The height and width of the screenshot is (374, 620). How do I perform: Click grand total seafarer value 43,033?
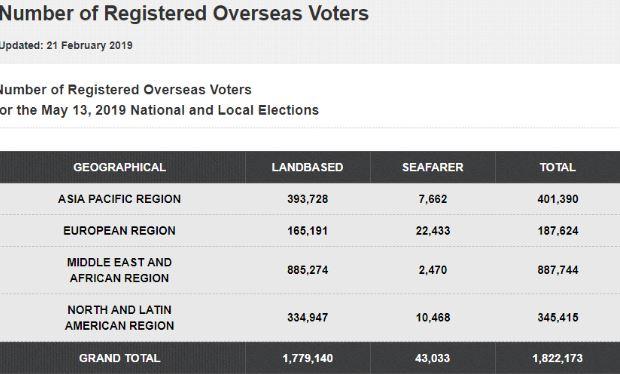(x=433, y=358)
